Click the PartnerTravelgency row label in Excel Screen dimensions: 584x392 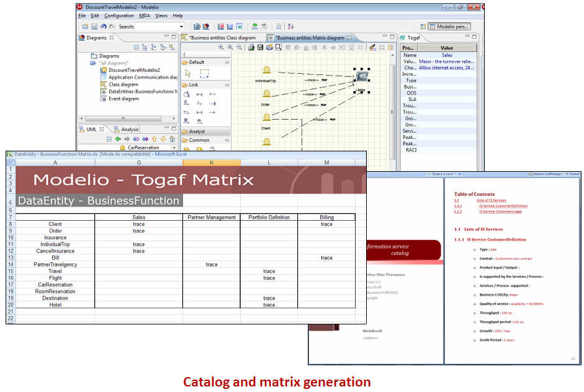(x=55, y=265)
